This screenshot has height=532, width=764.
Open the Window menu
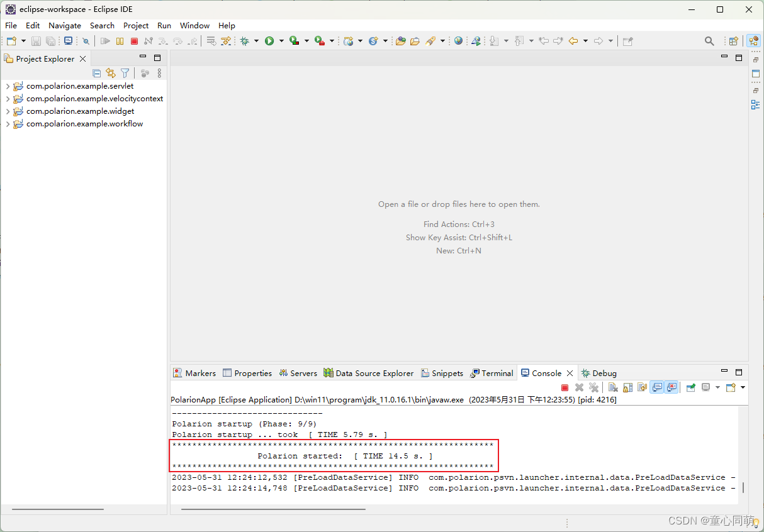[194, 26]
